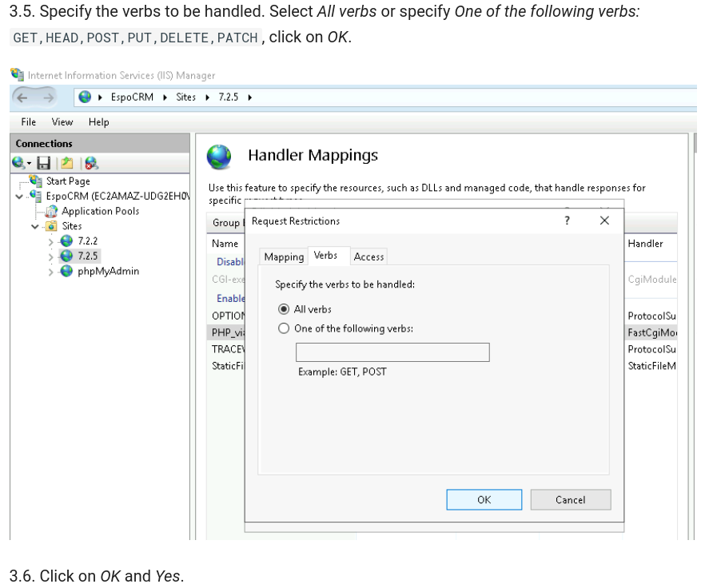This screenshot has height=588, width=705.
Task: Select the Verbs tab
Action: click(329, 256)
